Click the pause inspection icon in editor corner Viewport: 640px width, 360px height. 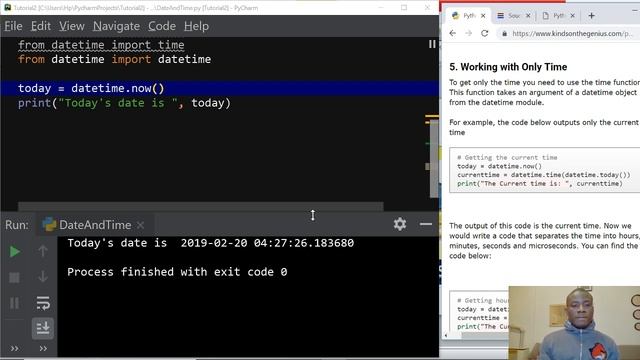point(432,44)
